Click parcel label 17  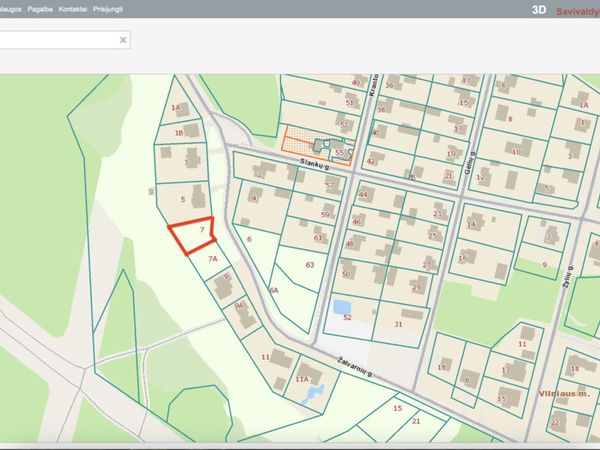pyautogui.click(x=458, y=129)
